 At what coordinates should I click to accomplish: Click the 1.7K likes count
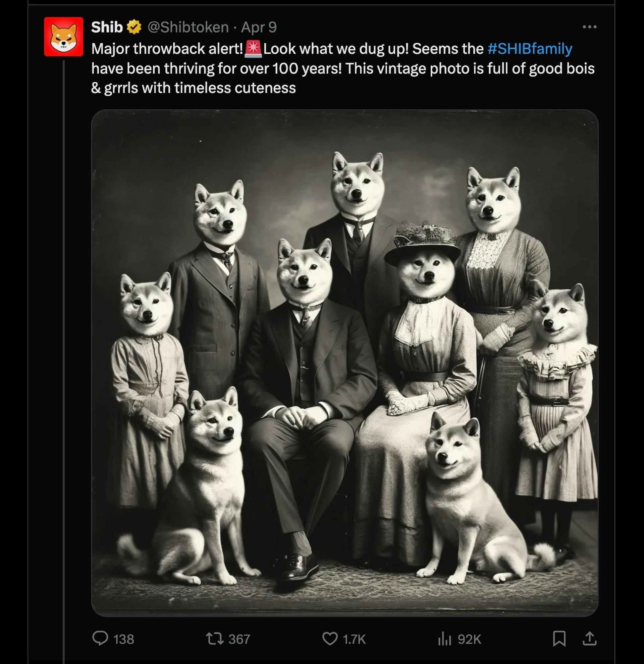354,639
